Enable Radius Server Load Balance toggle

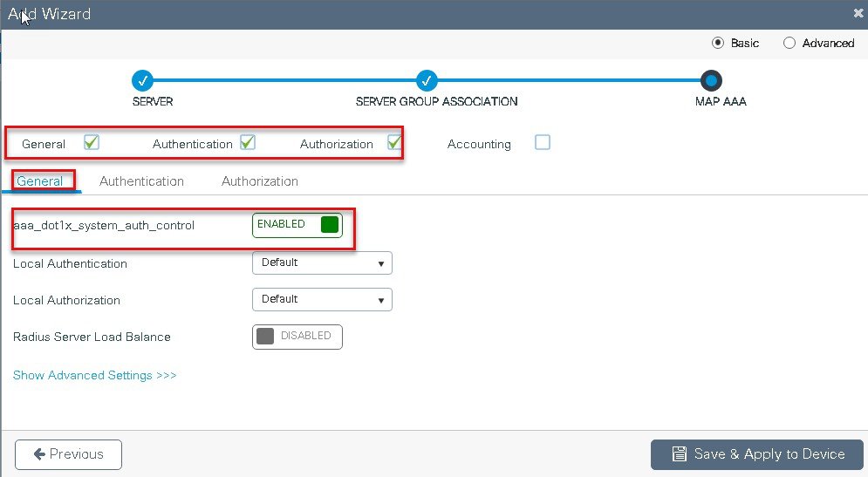[297, 337]
